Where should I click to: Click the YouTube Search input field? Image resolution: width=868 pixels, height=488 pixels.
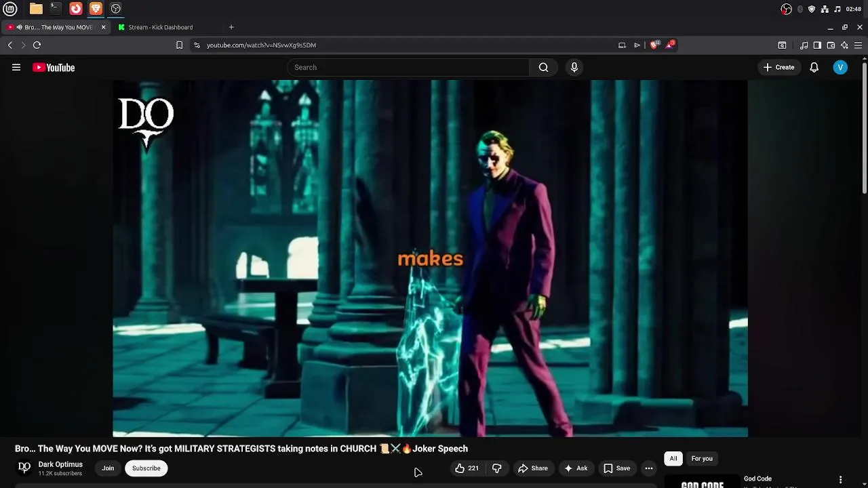(408, 67)
